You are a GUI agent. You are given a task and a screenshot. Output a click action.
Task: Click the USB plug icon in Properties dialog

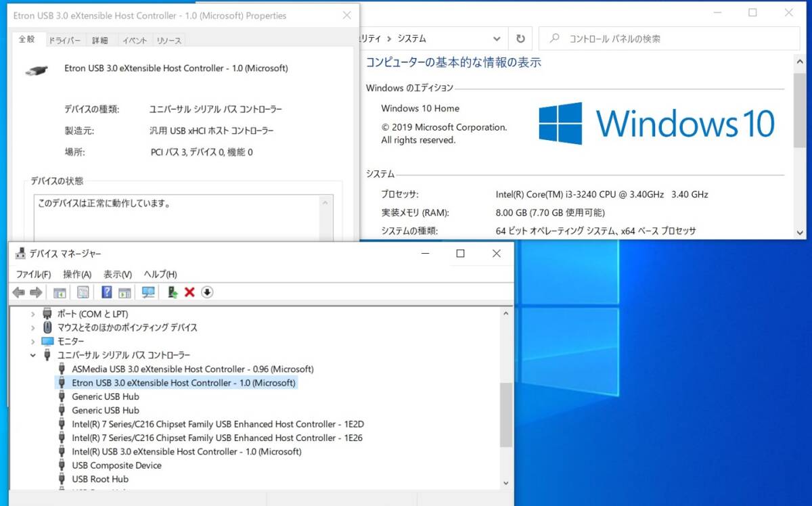(36, 69)
